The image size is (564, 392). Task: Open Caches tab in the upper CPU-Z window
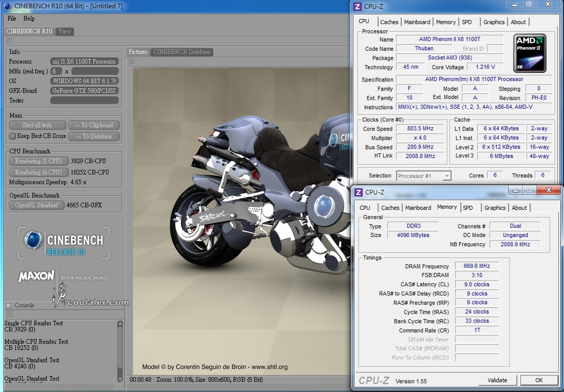point(389,22)
